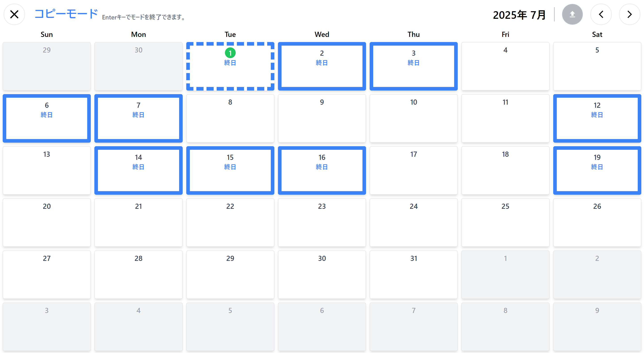Viewport: 644px width, 353px height.
Task: Close copy mode with the X icon
Action: coord(14,14)
